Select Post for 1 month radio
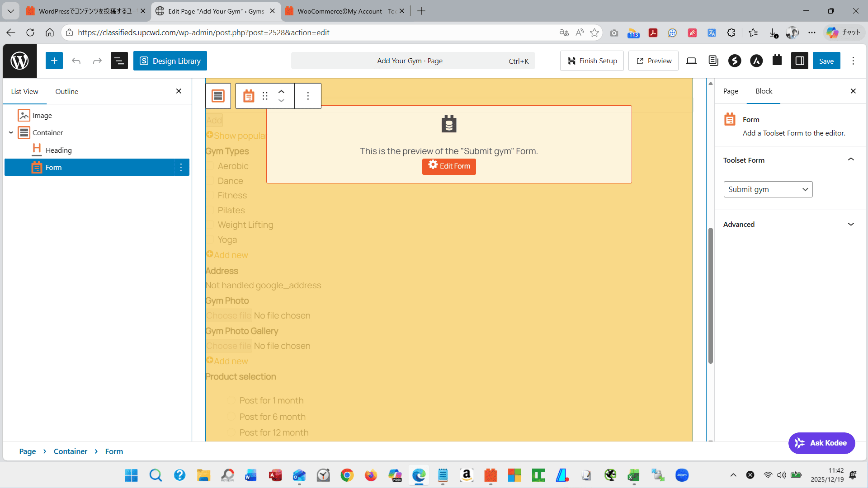Screen dimensions: 868x488 tap(231, 401)
